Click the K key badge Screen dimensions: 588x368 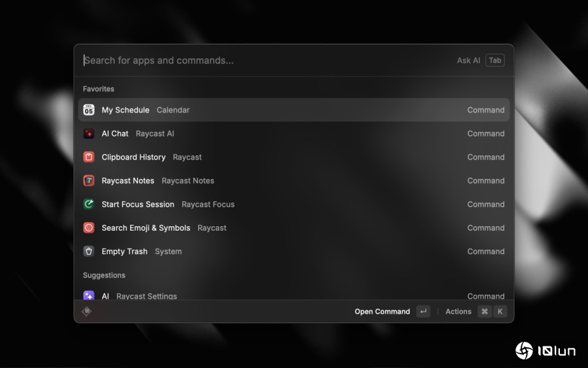point(500,312)
